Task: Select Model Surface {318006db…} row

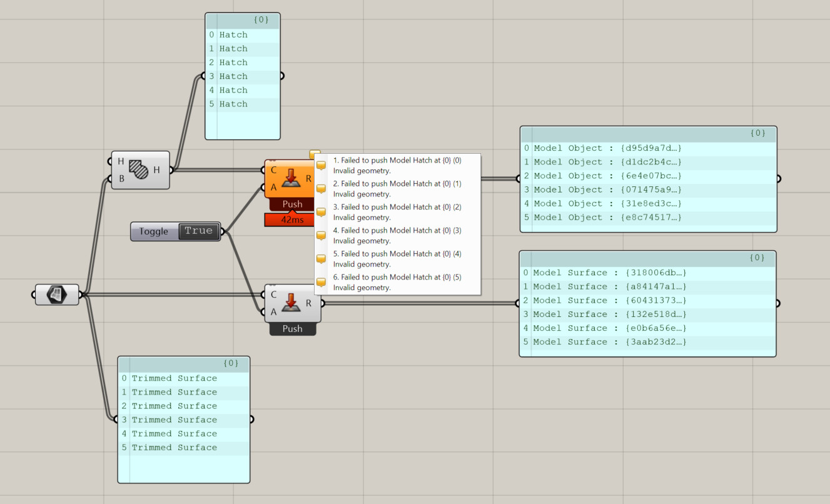Action: click(x=648, y=273)
